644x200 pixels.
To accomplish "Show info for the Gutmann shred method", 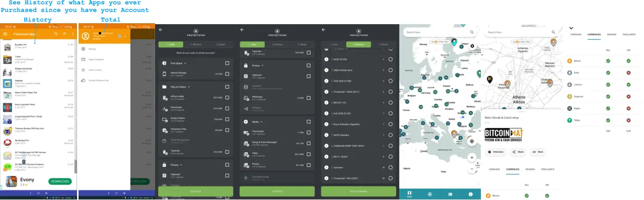I will [x=326, y=168].
